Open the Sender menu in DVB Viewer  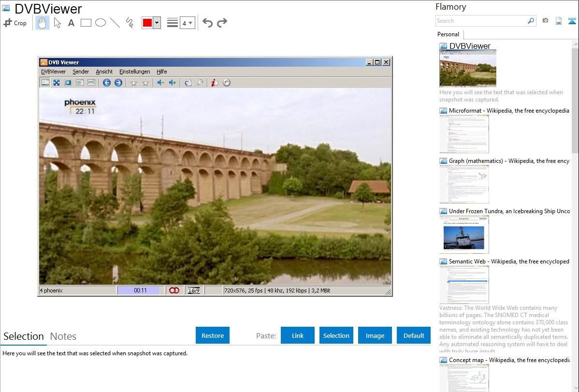point(81,72)
